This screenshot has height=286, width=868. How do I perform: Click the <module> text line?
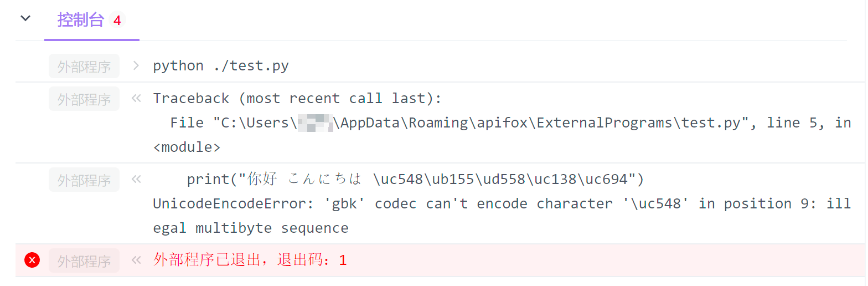pyautogui.click(x=187, y=147)
